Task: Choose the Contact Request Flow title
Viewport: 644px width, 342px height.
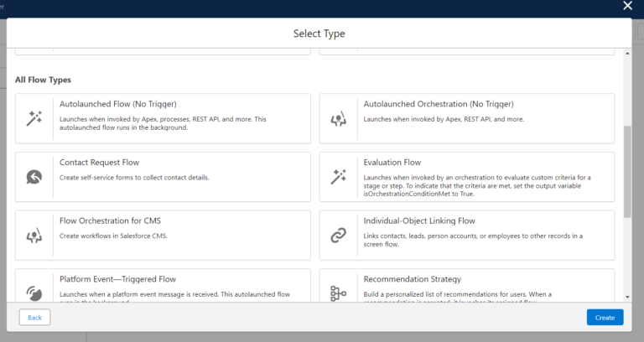Action: [x=99, y=163]
